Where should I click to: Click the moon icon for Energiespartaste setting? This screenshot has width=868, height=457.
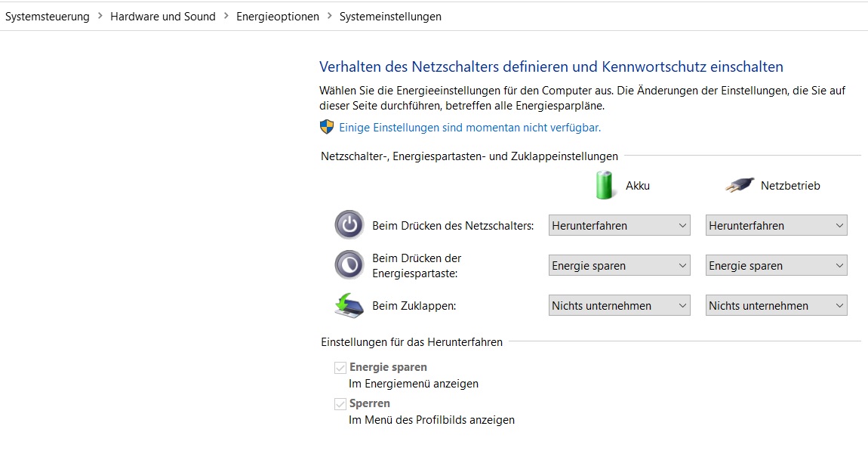(349, 264)
